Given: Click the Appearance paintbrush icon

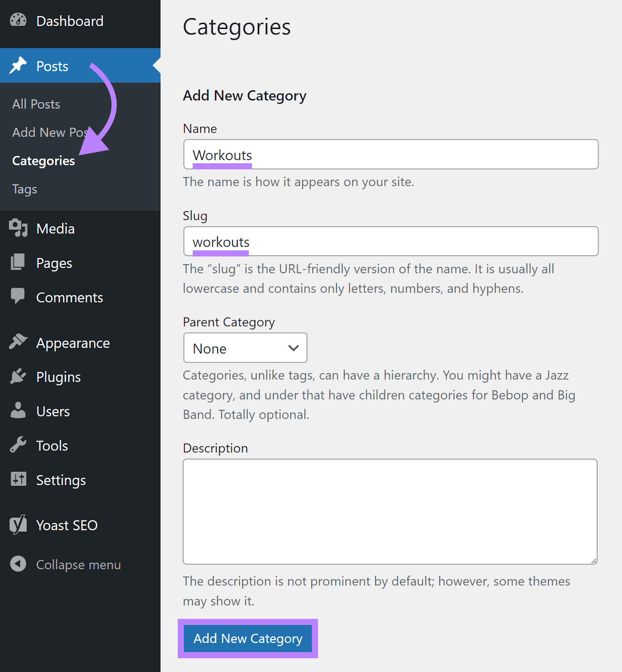Looking at the screenshot, I should tap(18, 342).
